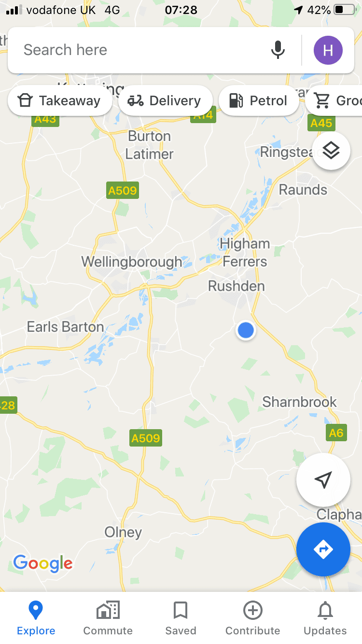Image resolution: width=362 pixels, height=644 pixels.
Task: Open the Contribute tab
Action: point(253,618)
